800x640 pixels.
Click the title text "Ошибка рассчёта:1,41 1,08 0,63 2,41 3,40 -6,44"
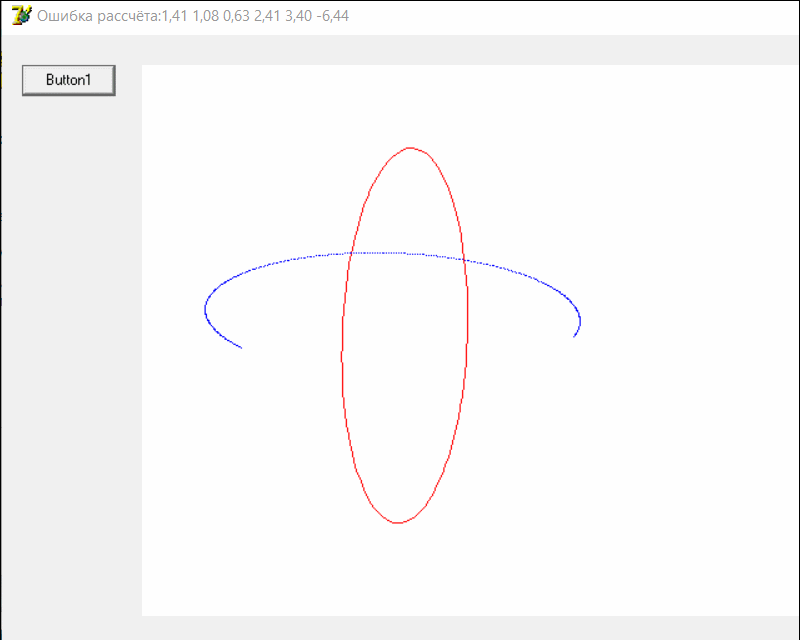[x=193, y=16]
